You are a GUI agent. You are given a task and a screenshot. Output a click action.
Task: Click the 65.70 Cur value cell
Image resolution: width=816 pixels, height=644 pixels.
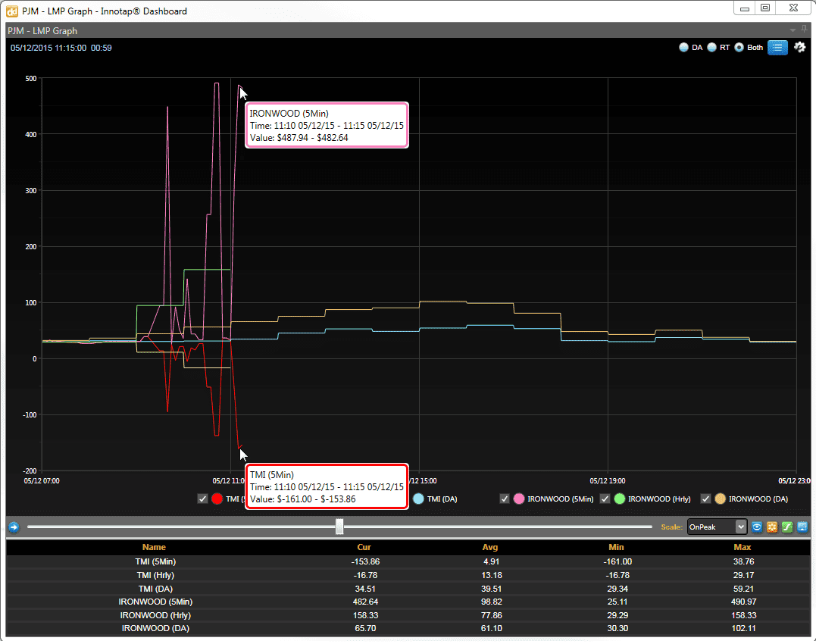[365, 628]
